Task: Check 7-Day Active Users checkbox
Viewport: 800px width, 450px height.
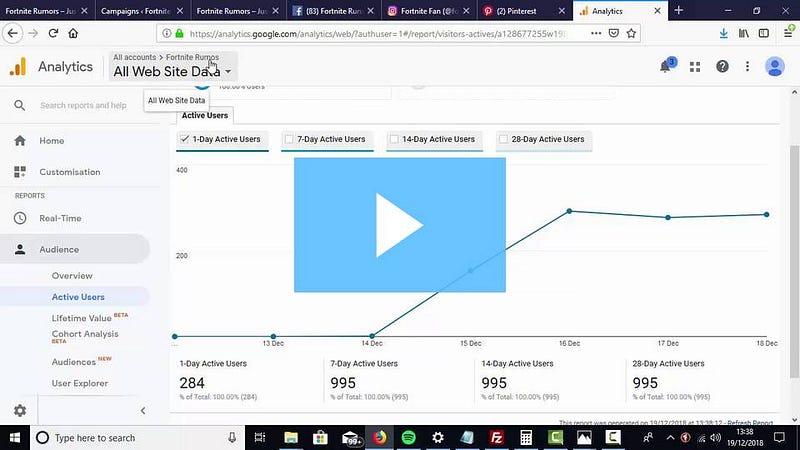Action: pyautogui.click(x=289, y=139)
